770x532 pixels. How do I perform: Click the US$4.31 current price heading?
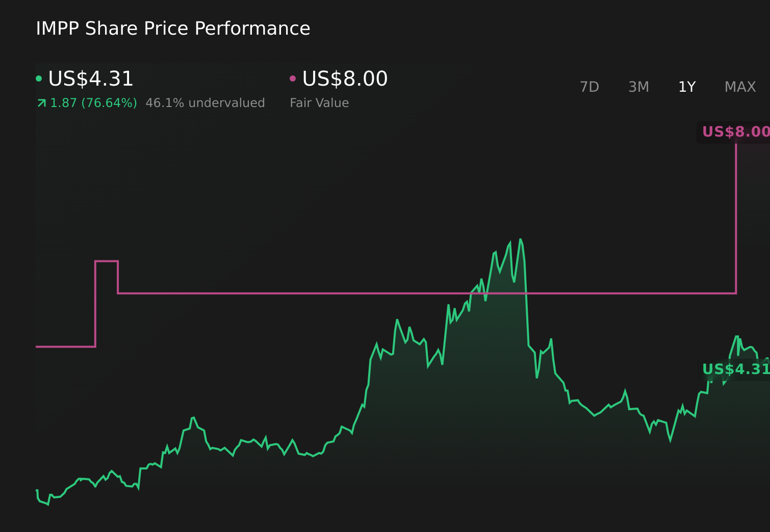[90, 78]
